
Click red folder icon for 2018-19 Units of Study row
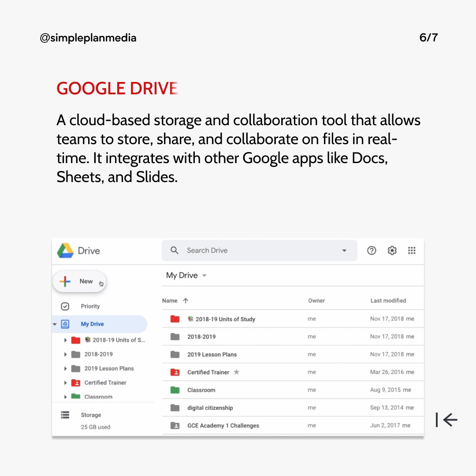pyautogui.click(x=175, y=319)
